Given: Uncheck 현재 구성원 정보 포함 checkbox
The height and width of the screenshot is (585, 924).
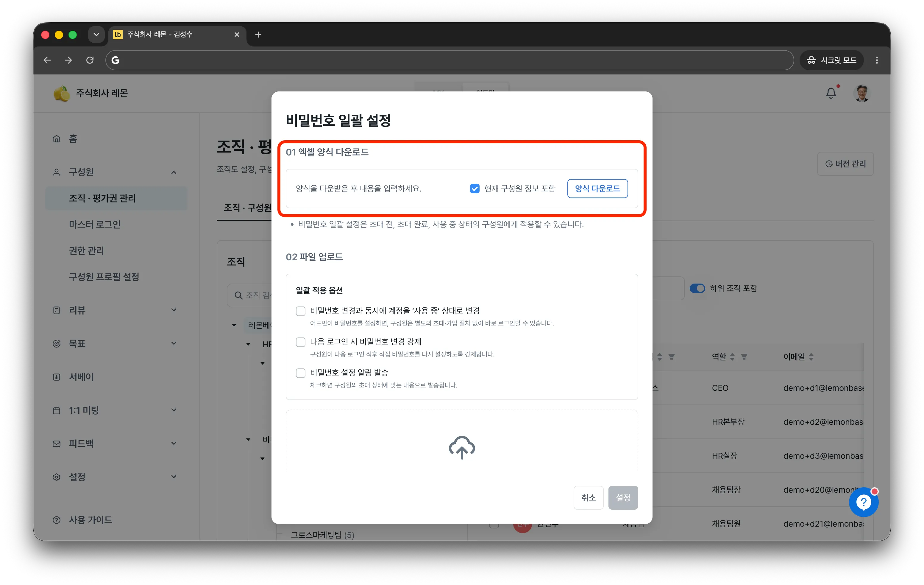Looking at the screenshot, I should click(475, 189).
